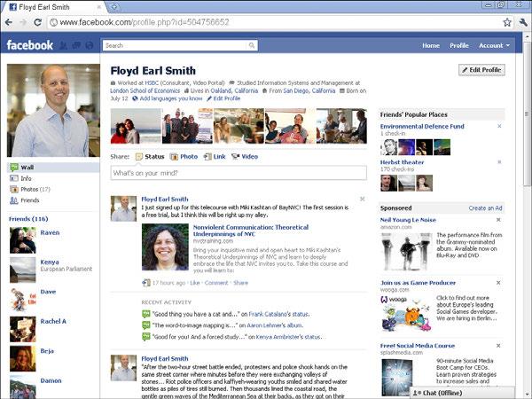Dismiss Herbst theater place
Screen dimensions: 532x399
499,162
